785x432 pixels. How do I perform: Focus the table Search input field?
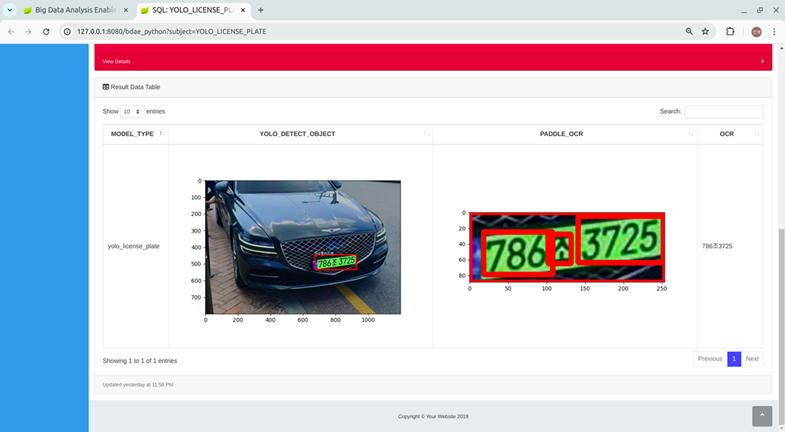point(723,112)
